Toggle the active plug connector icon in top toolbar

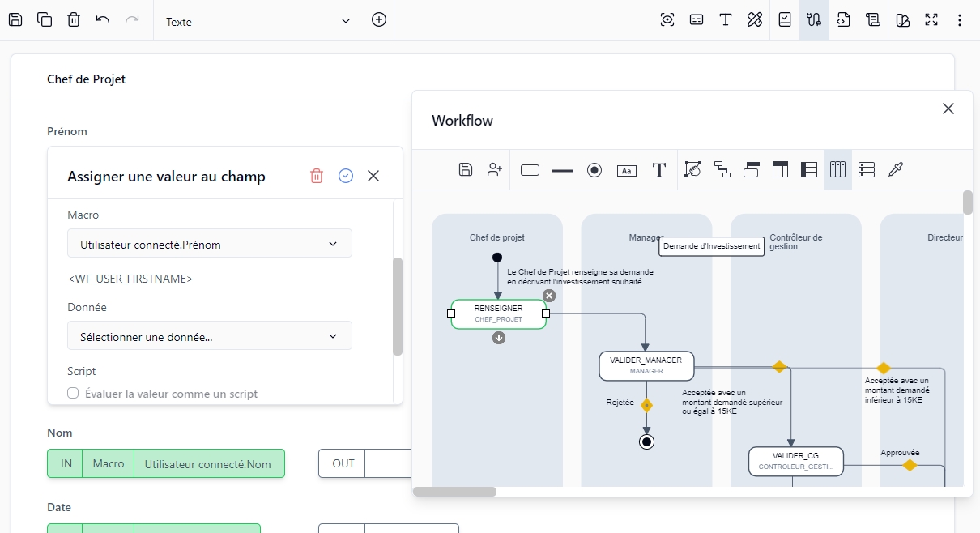814,20
